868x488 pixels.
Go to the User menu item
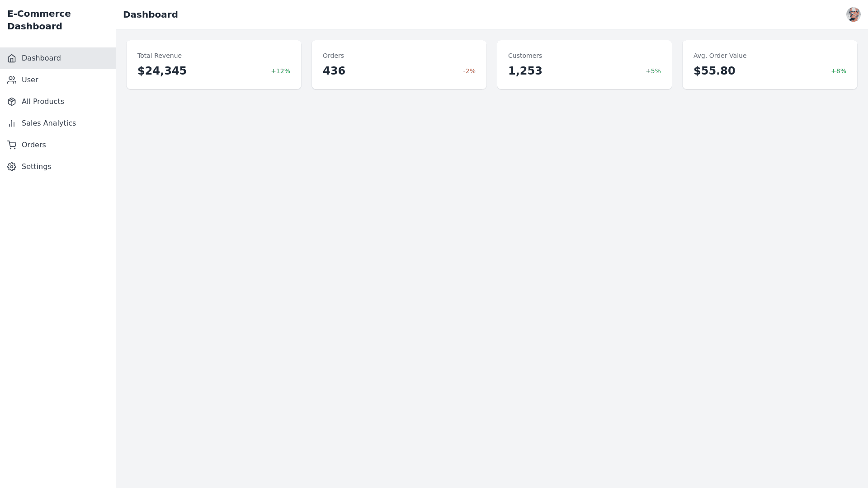(30, 80)
